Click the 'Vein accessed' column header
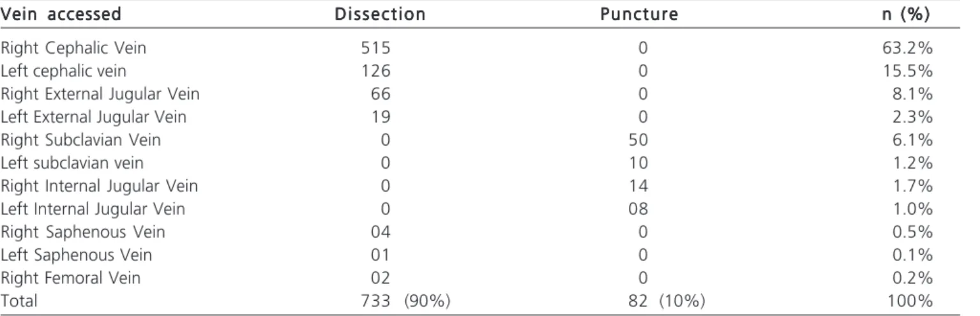980x316 pixels. click(61, 14)
